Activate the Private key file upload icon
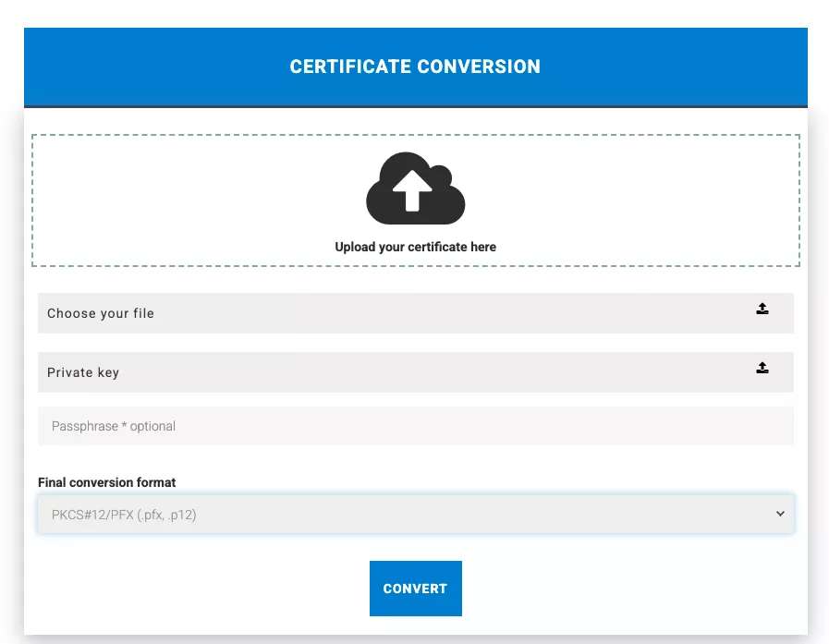This screenshot has height=644, width=829. tap(762, 367)
